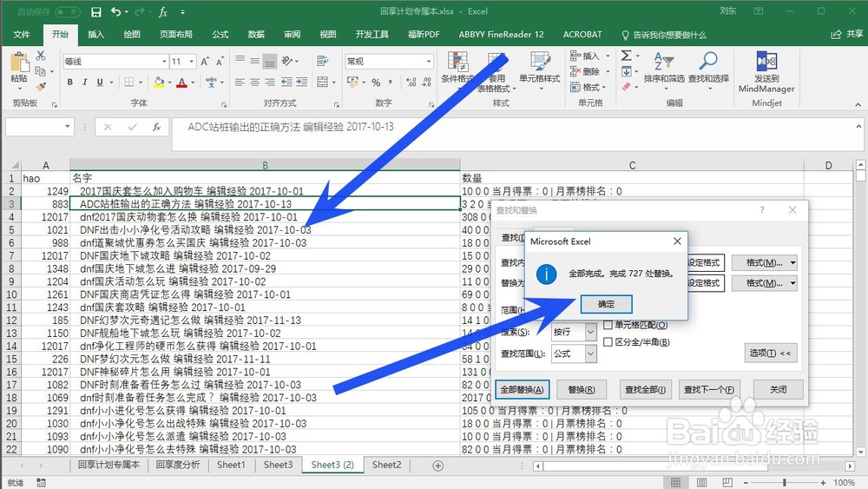The height and width of the screenshot is (489, 868).
Task: Click the Normal view icon in status bar
Action: tap(676, 482)
